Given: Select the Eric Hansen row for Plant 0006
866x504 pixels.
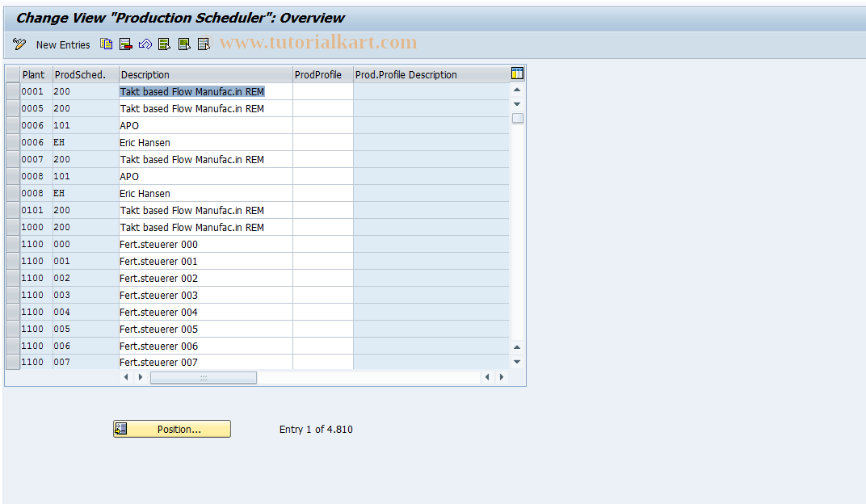Looking at the screenshot, I should coord(12,142).
